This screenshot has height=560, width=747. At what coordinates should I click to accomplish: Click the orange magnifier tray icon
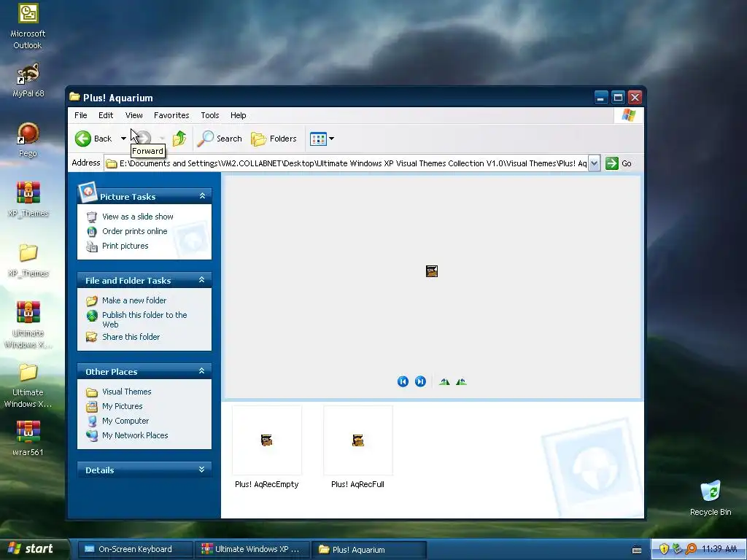691,549
